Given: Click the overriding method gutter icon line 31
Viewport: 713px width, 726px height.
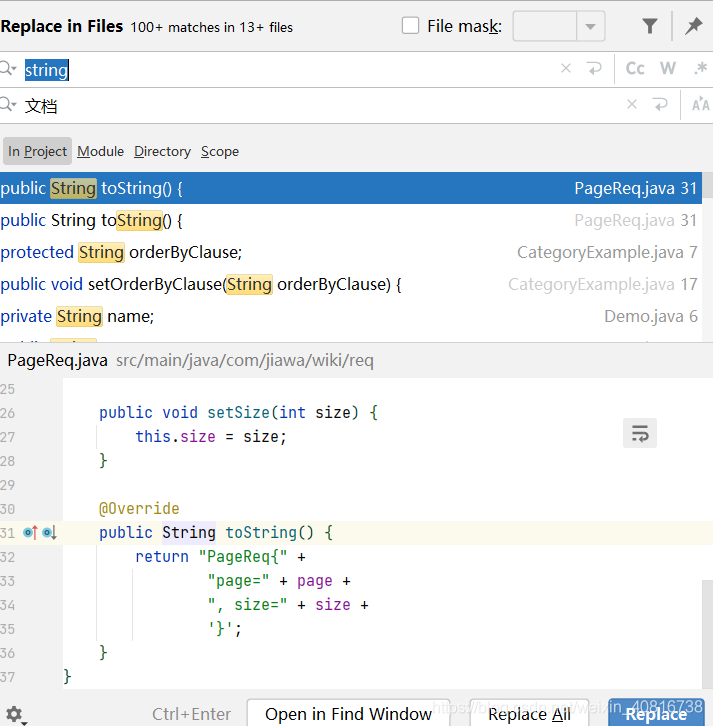Looking at the screenshot, I should click(31, 532).
